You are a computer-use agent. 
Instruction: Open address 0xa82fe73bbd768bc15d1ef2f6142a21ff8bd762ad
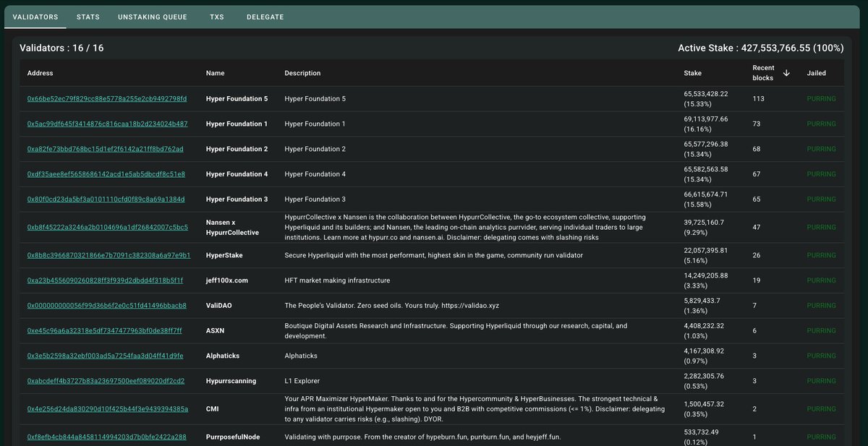(x=106, y=149)
